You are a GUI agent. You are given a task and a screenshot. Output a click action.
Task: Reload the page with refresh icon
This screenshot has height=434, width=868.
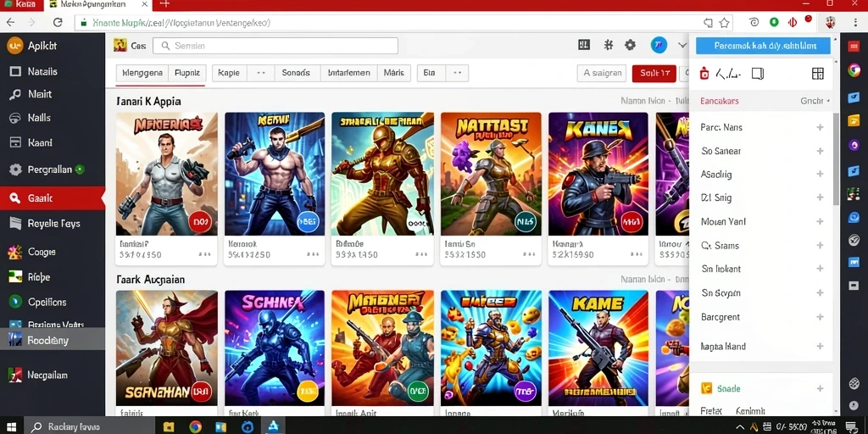(x=58, y=23)
